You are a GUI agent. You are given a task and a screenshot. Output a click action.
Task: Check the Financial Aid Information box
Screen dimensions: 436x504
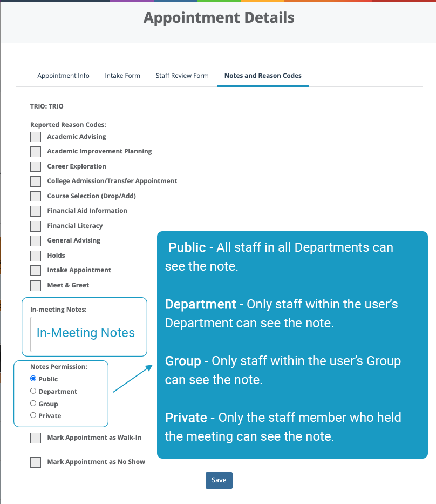coord(35,211)
